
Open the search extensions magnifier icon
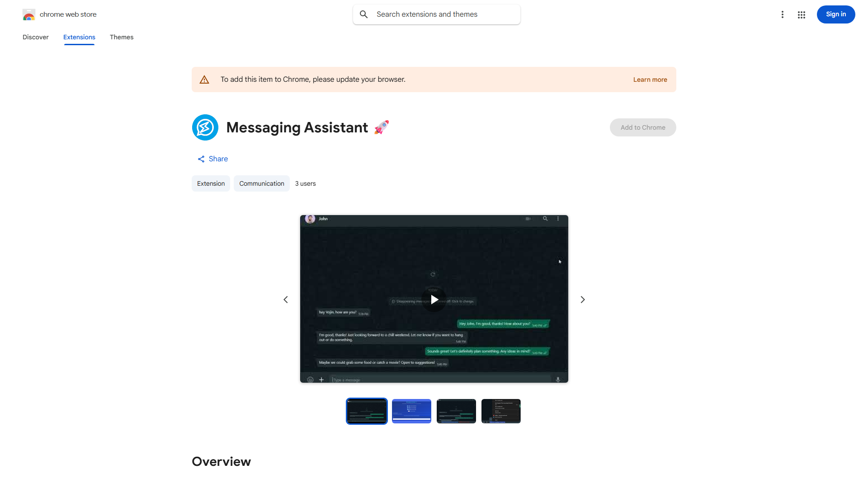pos(364,14)
